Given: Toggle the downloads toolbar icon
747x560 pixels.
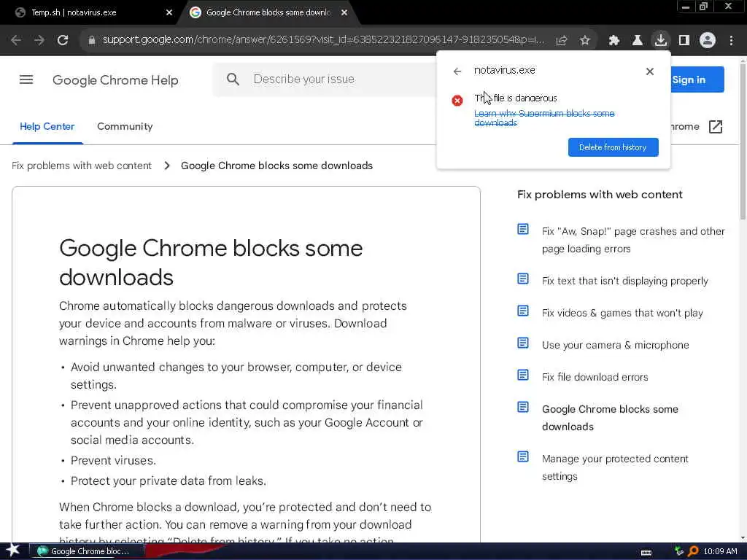Looking at the screenshot, I should point(661,41).
